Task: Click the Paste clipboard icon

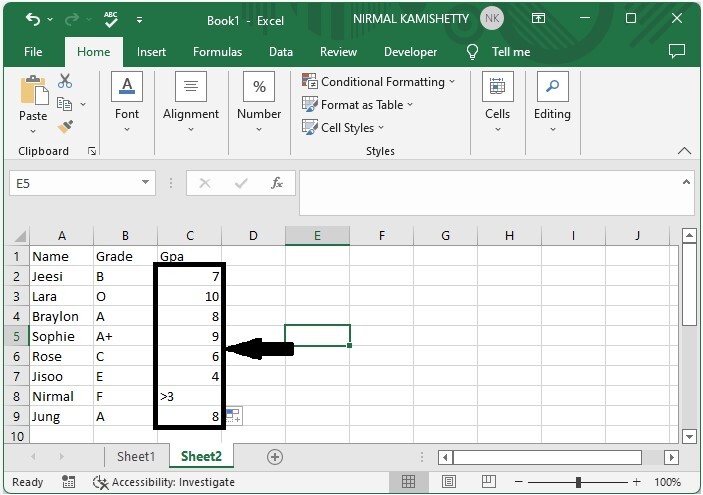Action: [34, 90]
